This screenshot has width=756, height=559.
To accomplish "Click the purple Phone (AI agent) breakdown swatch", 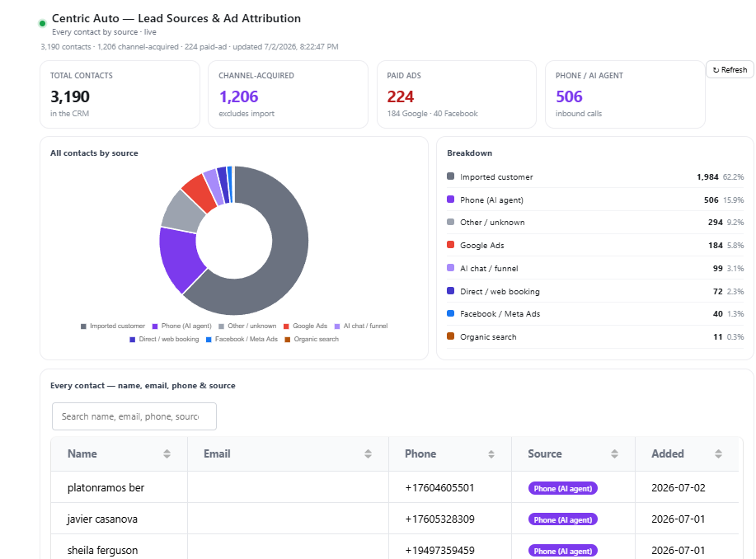I will [450, 200].
